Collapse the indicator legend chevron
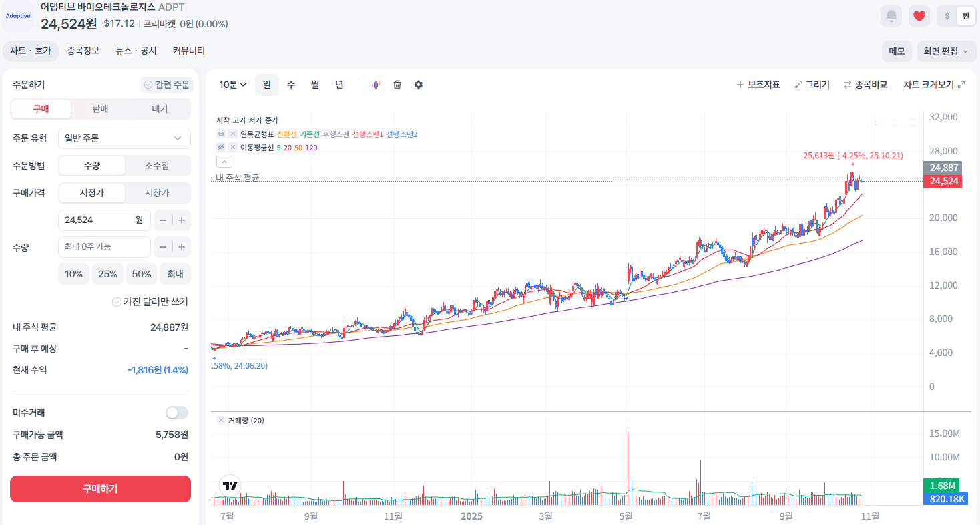The image size is (980, 525). (x=224, y=161)
